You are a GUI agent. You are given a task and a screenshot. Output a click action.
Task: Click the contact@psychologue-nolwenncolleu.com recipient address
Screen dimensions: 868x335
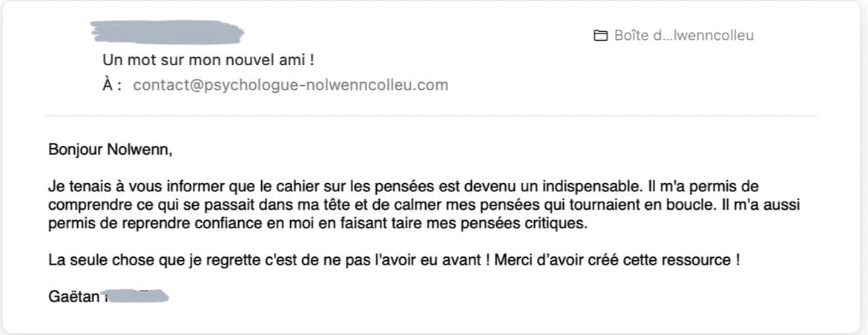[291, 84]
